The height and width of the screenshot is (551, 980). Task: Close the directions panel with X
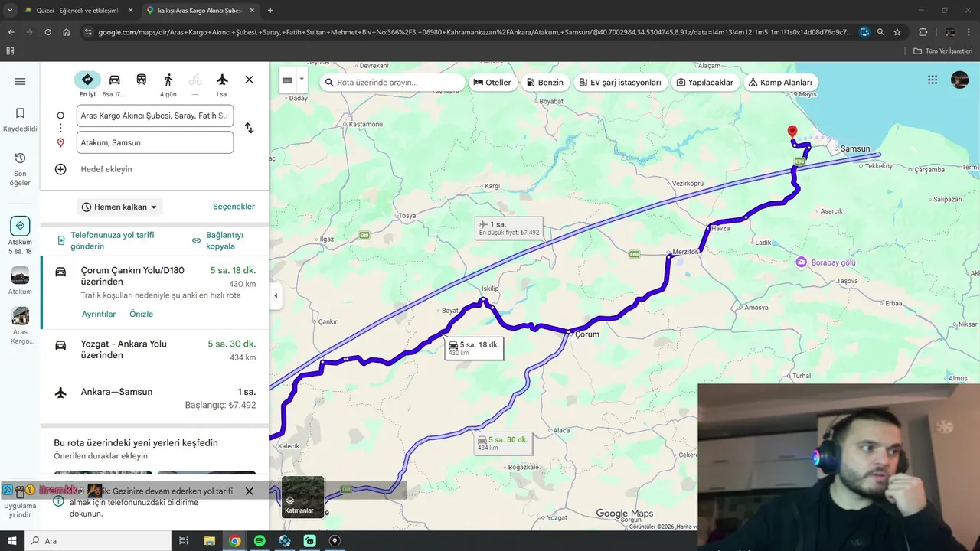pos(249,80)
